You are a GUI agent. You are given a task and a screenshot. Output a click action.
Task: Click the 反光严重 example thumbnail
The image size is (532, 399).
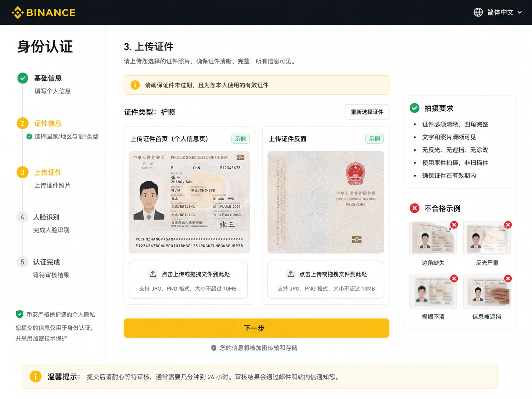click(x=487, y=238)
